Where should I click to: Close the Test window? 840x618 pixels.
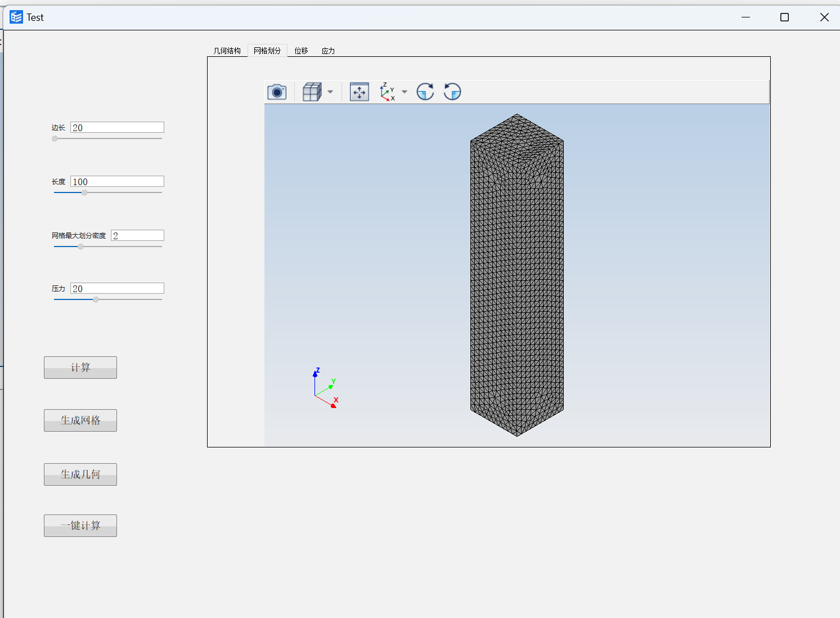click(824, 17)
